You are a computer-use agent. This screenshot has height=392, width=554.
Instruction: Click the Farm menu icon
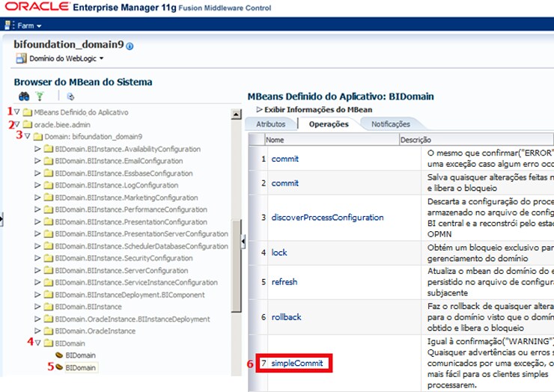point(7,25)
